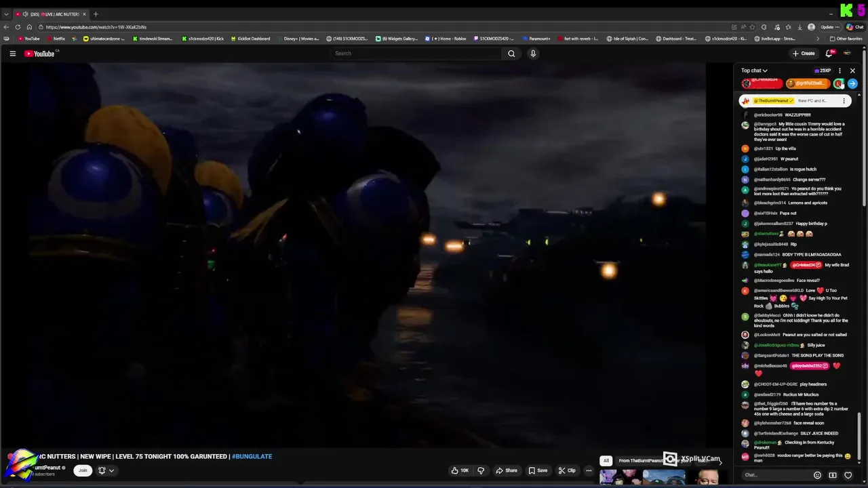Go to the YouTube home logo
This screenshot has height=488, width=868.
pyautogui.click(x=40, y=54)
